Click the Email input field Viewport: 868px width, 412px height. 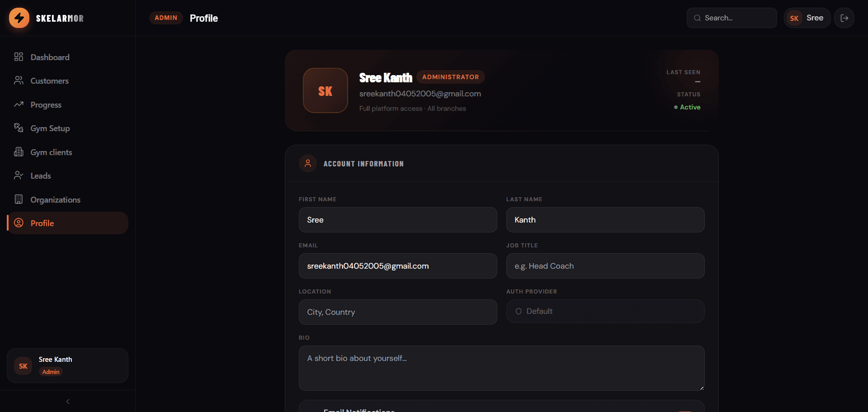coord(398,266)
